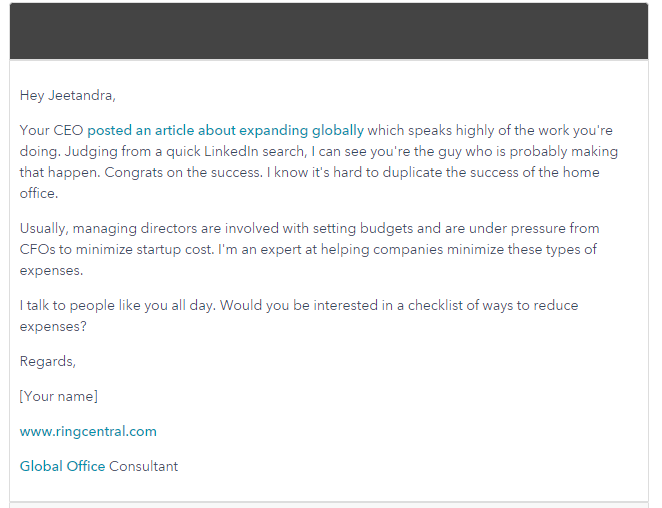Select the "Hey Jeetandra," greeting line
Image resolution: width=662 pixels, height=508 pixels.
(x=68, y=95)
